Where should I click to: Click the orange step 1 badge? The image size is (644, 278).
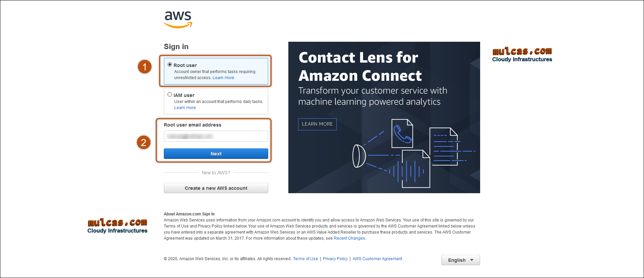pyautogui.click(x=145, y=67)
